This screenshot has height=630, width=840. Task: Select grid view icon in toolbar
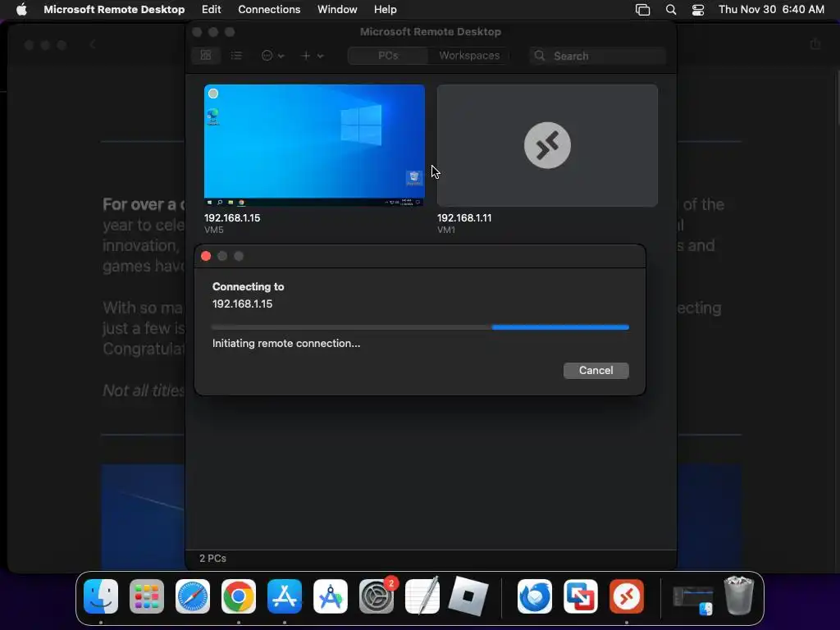(206, 55)
